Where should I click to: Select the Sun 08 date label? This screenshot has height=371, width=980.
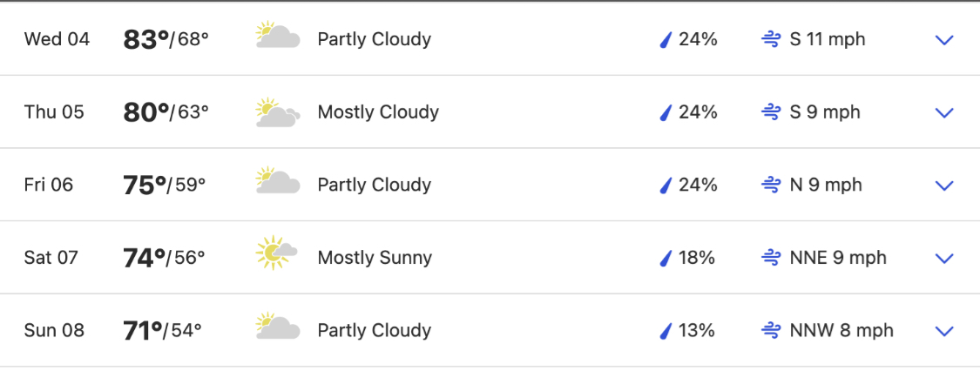coord(54,330)
